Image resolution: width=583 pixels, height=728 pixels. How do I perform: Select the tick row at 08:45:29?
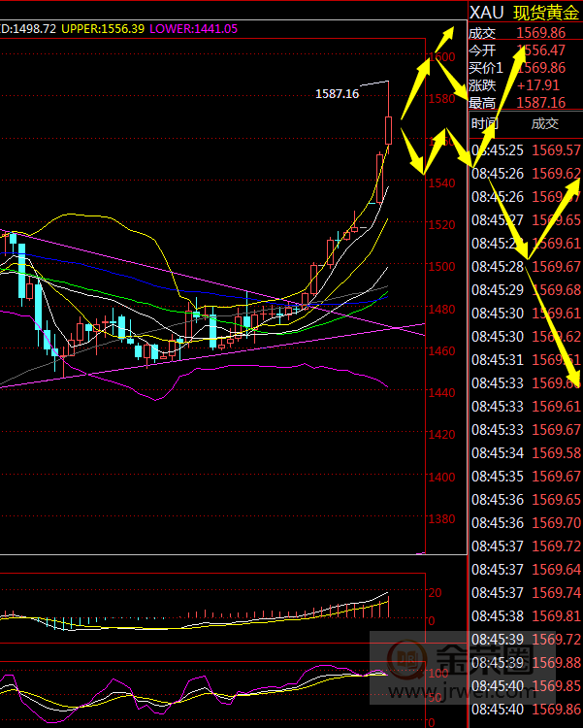pyautogui.click(x=525, y=290)
